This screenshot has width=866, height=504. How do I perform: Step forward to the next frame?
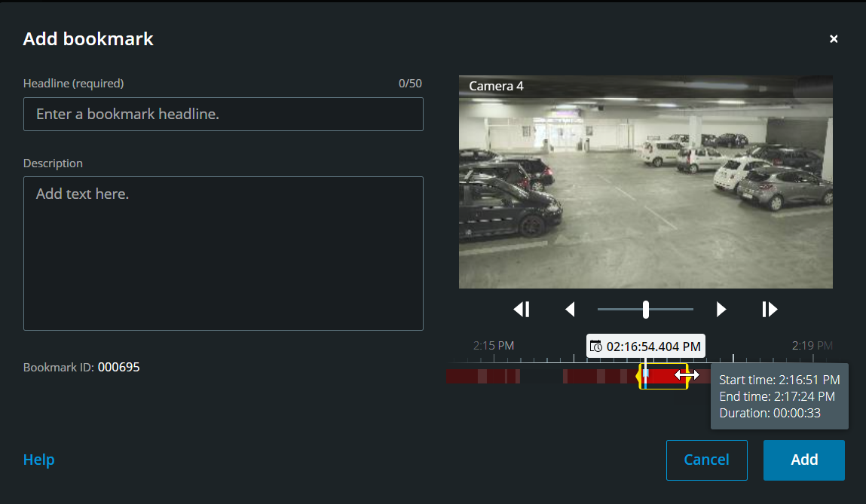(x=769, y=309)
